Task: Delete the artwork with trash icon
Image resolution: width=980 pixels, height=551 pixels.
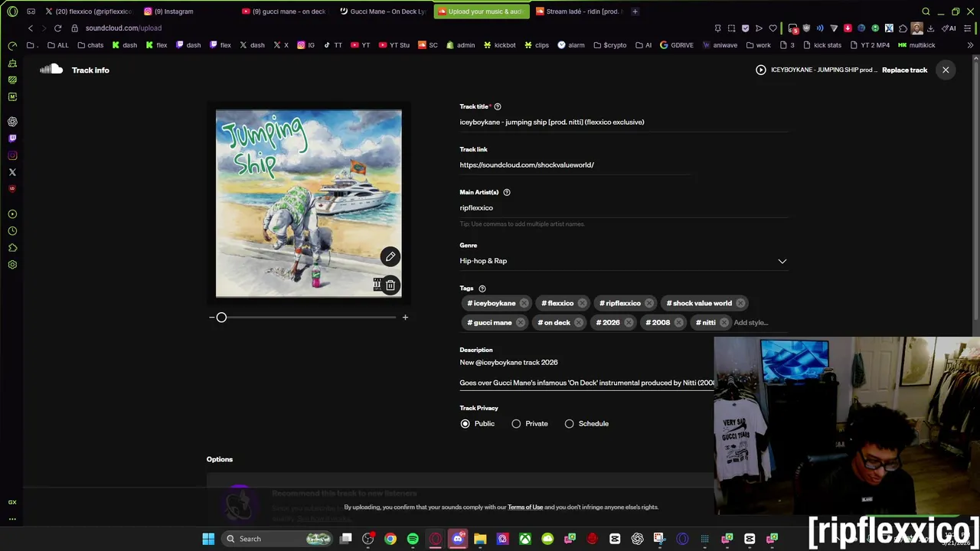Action: click(x=390, y=285)
